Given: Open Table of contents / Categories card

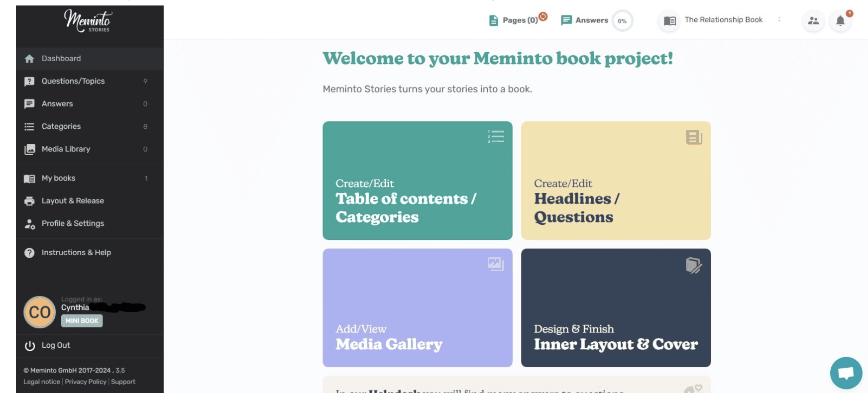Looking at the screenshot, I should [417, 181].
